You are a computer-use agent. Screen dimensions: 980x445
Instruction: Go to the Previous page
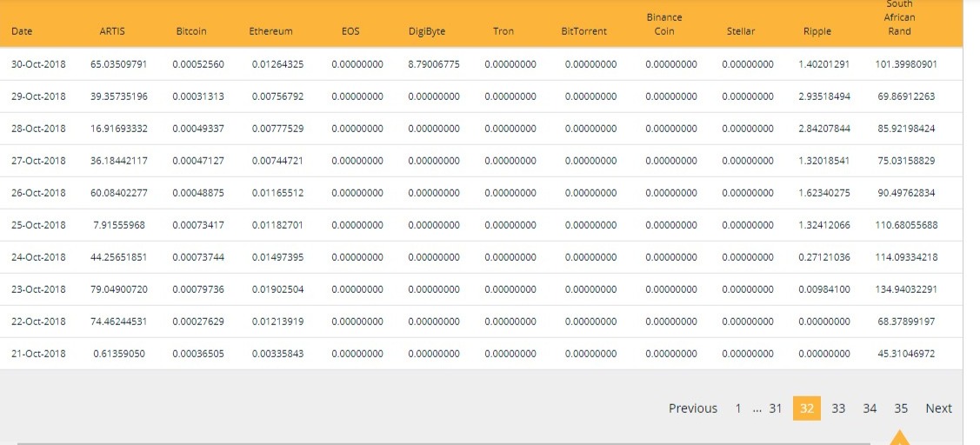coord(692,408)
